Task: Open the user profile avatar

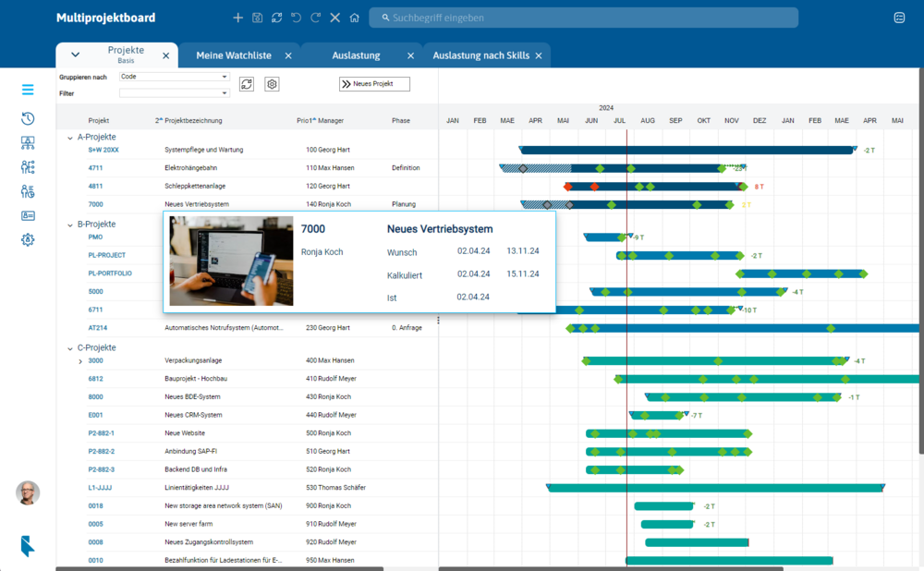Action: coord(28,492)
